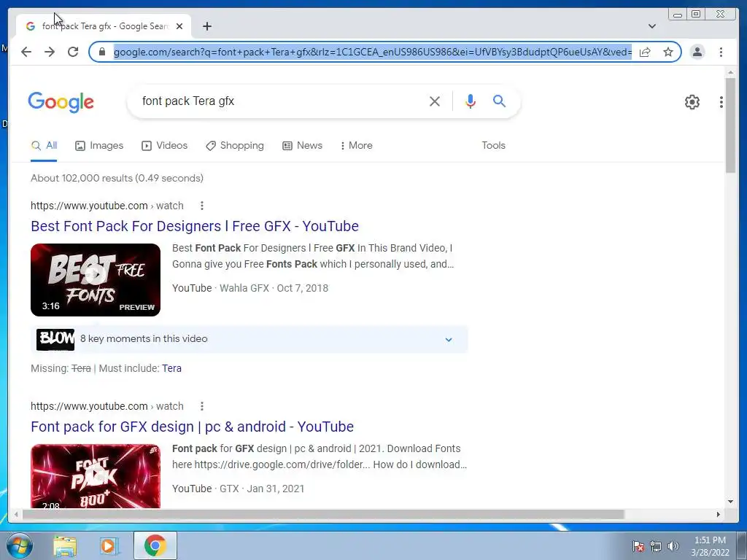Image resolution: width=747 pixels, height=560 pixels.
Task: Click the BLOW key moments thumbnail
Action: [55, 339]
